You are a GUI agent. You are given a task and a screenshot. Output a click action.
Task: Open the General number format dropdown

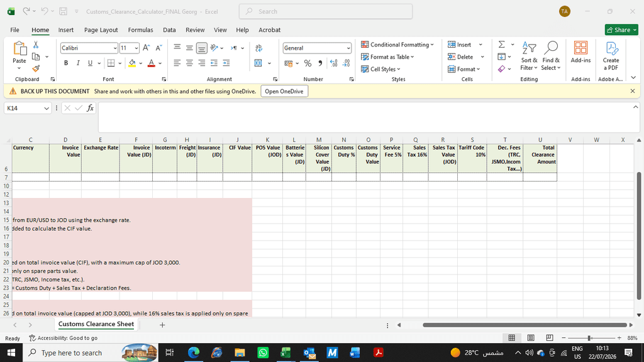coord(348,48)
